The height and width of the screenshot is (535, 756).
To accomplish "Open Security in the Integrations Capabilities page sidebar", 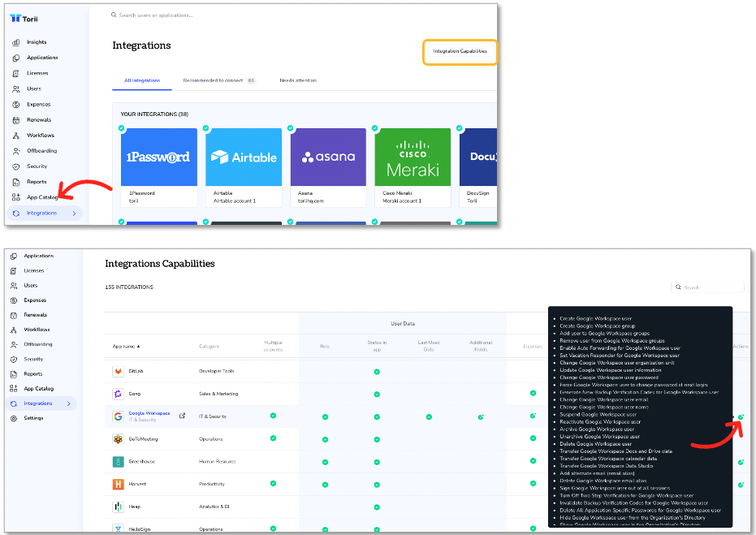I will pyautogui.click(x=34, y=359).
